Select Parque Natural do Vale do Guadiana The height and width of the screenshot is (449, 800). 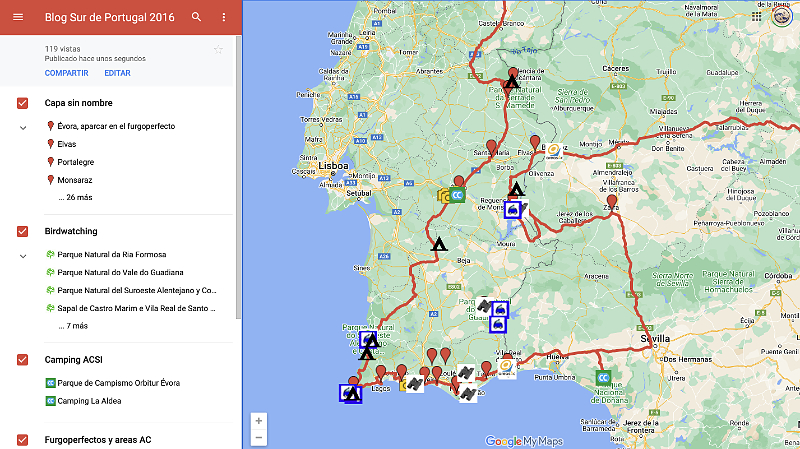tap(120, 272)
